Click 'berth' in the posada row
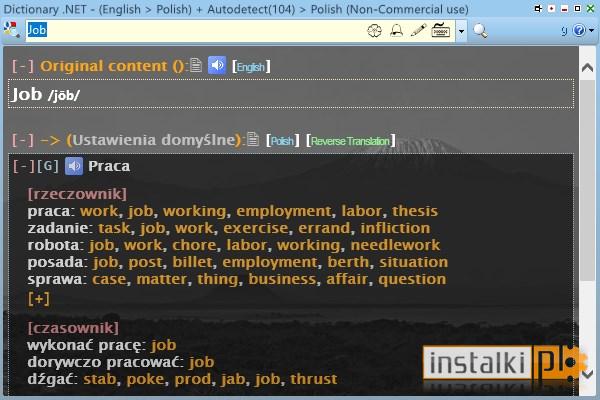 click(348, 262)
